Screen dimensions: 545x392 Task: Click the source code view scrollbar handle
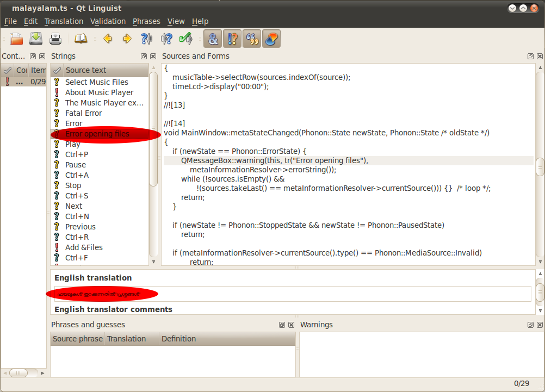coord(540,167)
